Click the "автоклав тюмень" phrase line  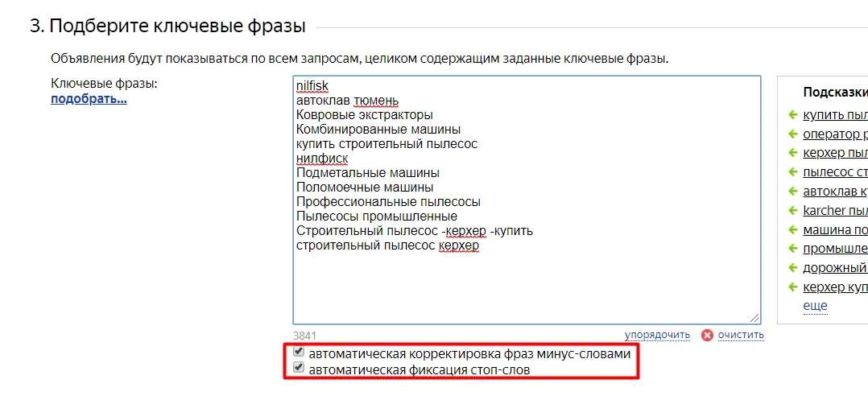pos(348,101)
